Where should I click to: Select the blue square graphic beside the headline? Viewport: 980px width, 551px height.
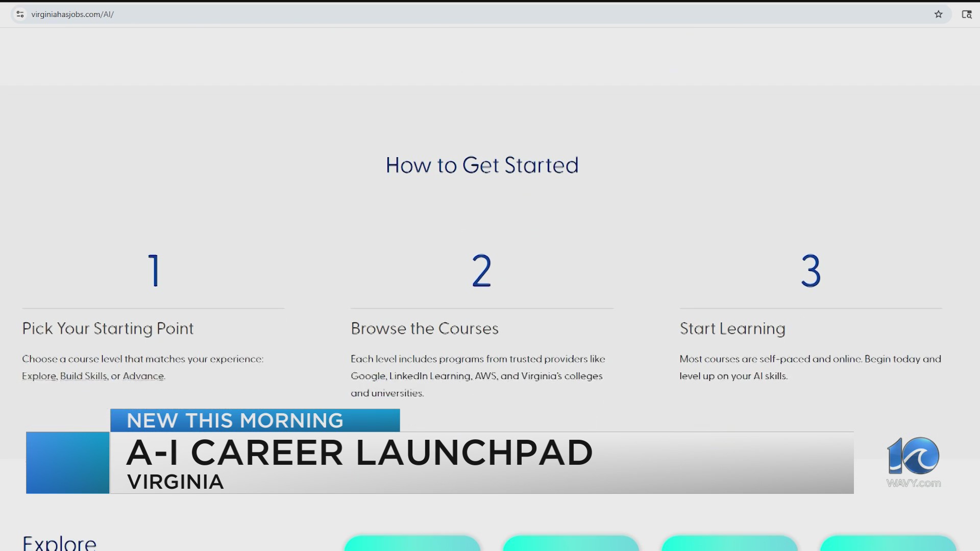(66, 463)
